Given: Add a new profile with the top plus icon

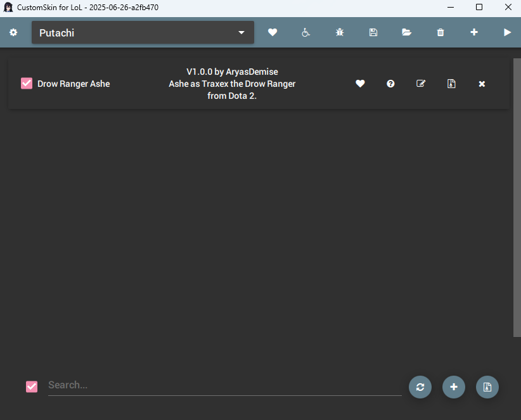Looking at the screenshot, I should [474, 32].
